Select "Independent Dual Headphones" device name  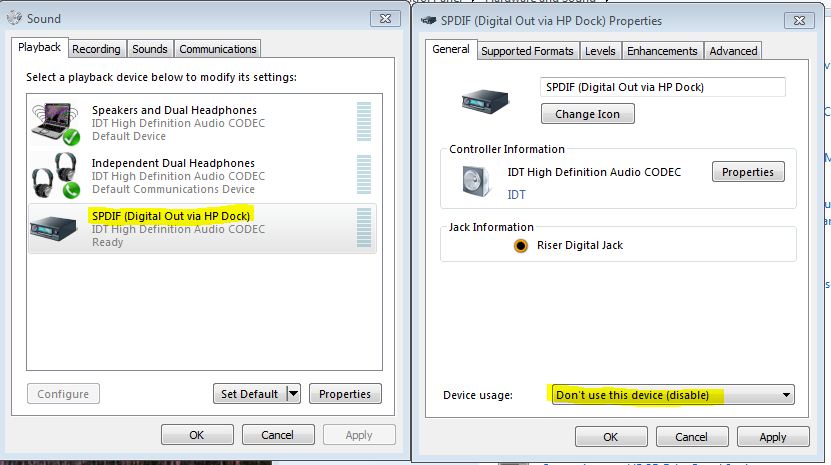click(173, 163)
